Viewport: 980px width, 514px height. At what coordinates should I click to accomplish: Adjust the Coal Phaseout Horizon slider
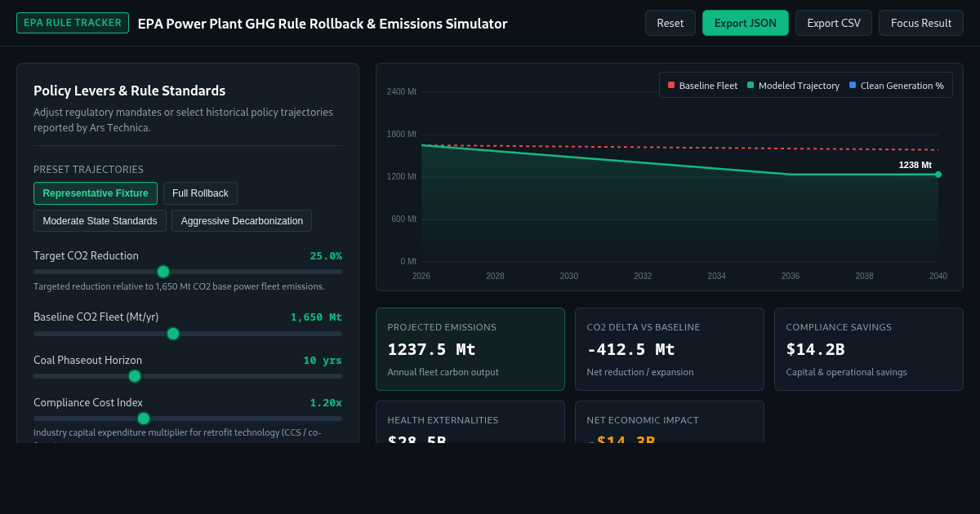click(x=188, y=376)
